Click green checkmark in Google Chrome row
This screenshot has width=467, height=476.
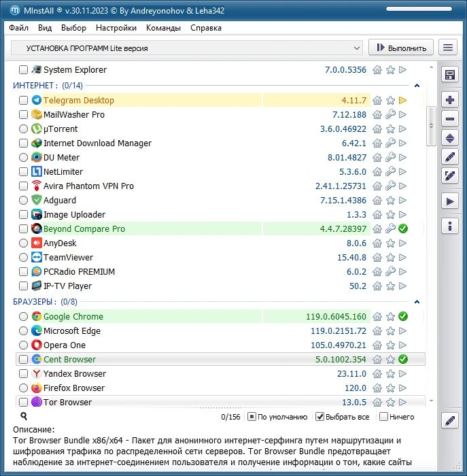click(x=402, y=316)
